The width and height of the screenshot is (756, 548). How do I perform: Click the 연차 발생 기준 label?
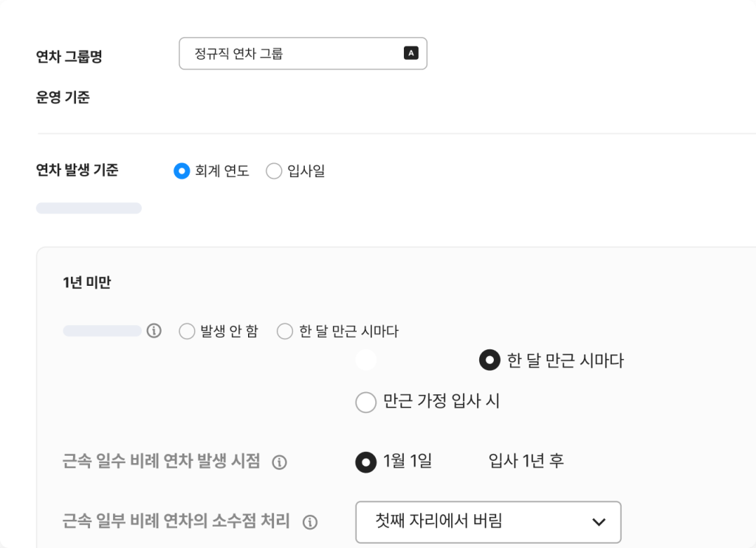(77, 170)
